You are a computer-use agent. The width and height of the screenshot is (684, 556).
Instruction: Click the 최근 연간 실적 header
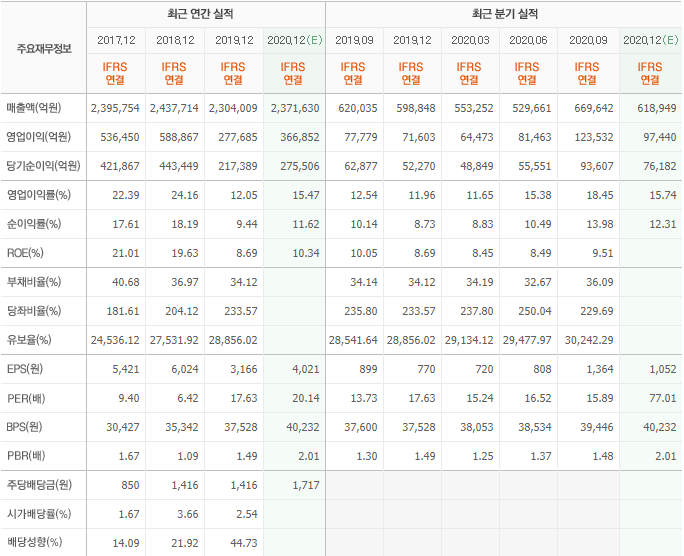coord(200,14)
